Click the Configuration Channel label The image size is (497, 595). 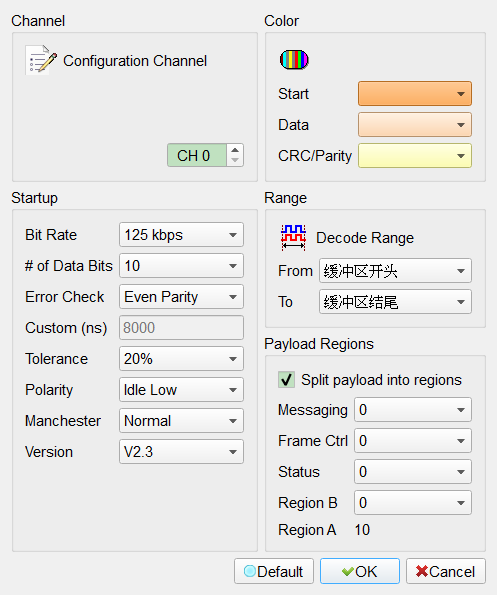point(135,61)
